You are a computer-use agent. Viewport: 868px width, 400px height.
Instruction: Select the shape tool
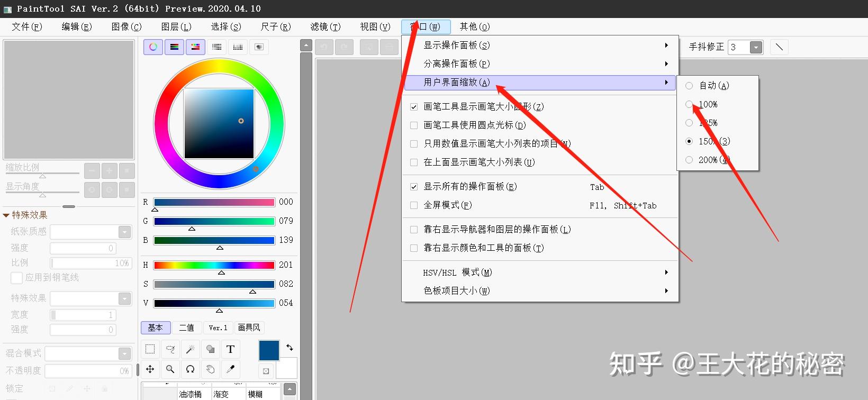[211, 349]
